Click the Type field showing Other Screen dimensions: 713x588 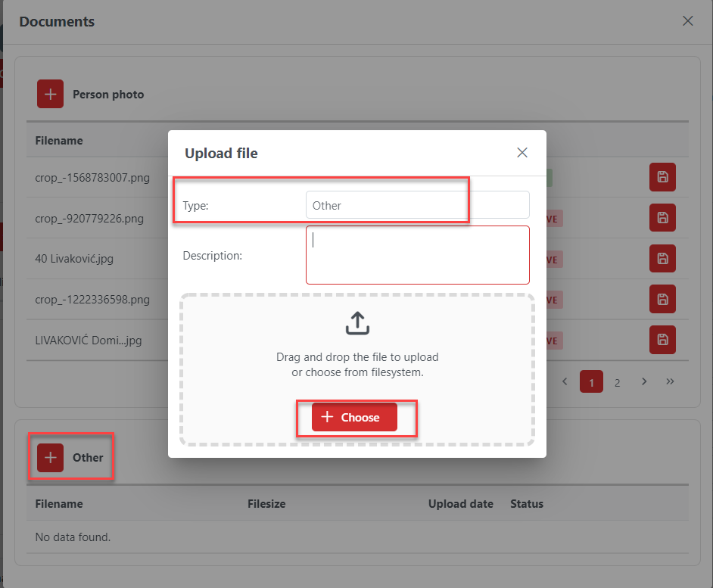(417, 205)
